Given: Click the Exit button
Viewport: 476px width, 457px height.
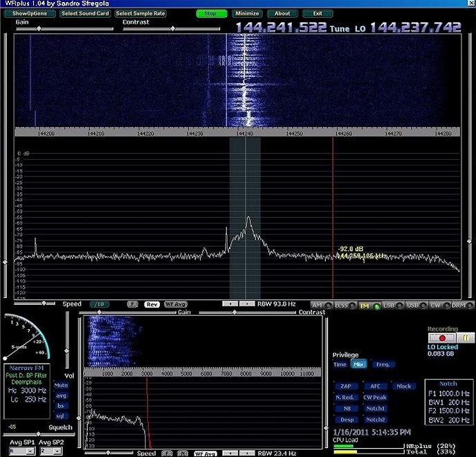Looking at the screenshot, I should (318, 14).
